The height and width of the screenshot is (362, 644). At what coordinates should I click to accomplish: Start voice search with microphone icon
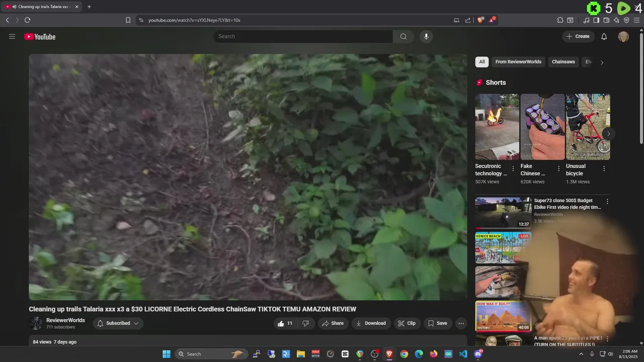click(x=426, y=36)
